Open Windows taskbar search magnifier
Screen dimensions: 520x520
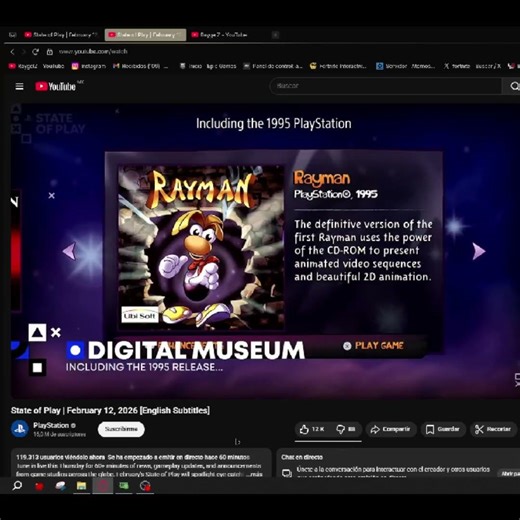[x=17, y=486]
